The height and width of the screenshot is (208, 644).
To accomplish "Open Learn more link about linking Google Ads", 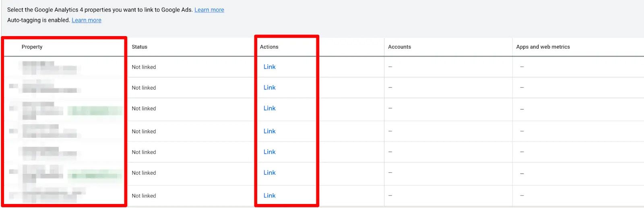I will (209, 10).
